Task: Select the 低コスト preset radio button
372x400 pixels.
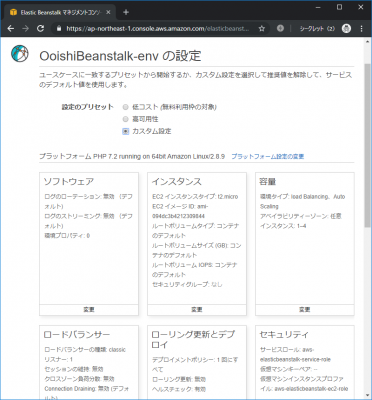Action: click(x=125, y=107)
